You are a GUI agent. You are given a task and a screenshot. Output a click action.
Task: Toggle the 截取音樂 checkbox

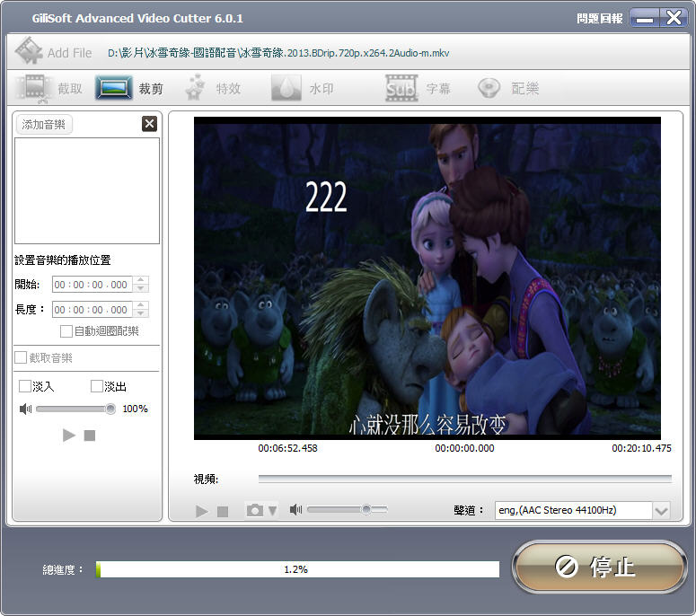point(21,357)
